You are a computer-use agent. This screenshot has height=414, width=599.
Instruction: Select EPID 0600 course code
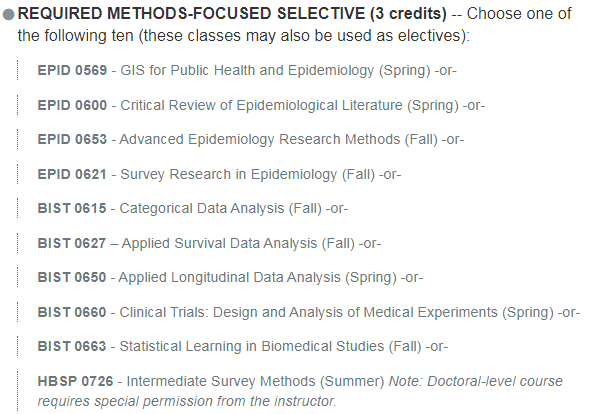point(72,105)
